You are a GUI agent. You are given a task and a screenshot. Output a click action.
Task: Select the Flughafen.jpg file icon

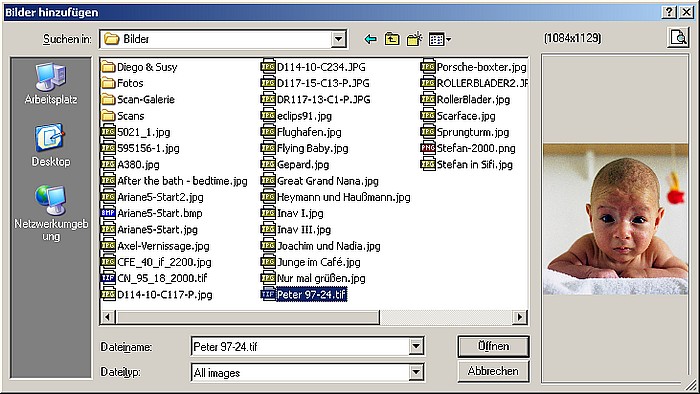click(x=268, y=132)
